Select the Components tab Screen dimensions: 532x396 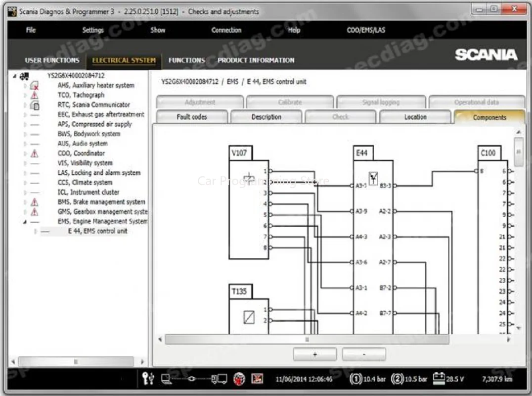[489, 117]
